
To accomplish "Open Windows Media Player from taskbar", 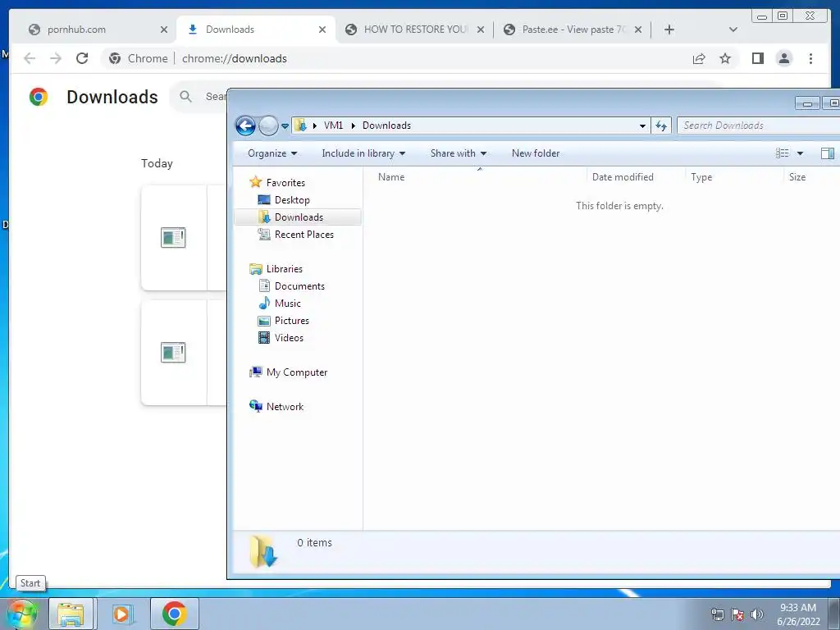I will click(x=121, y=614).
